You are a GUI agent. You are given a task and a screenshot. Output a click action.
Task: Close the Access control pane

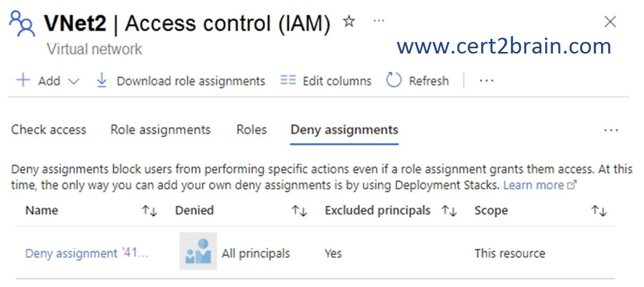(x=610, y=22)
